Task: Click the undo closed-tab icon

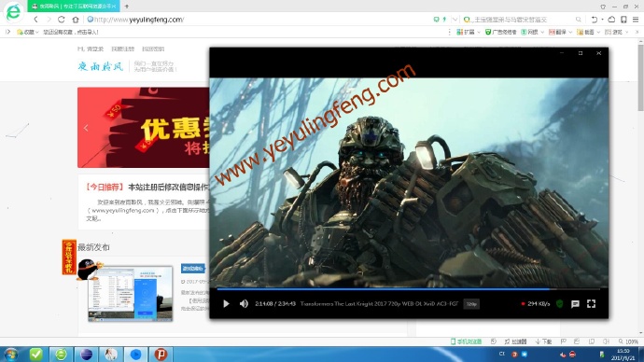Action: point(594,20)
